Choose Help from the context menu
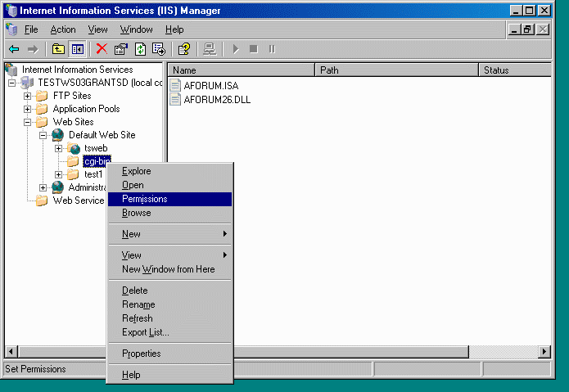The image size is (569, 392). 169,375
